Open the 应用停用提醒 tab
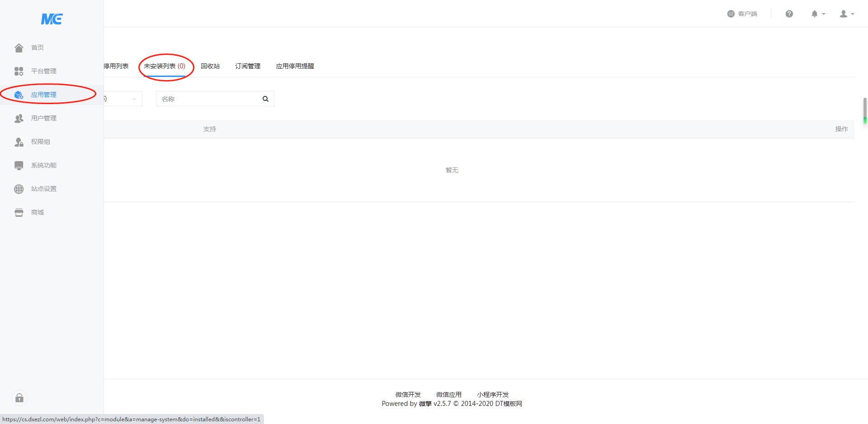This screenshot has height=424, width=868. pos(295,66)
